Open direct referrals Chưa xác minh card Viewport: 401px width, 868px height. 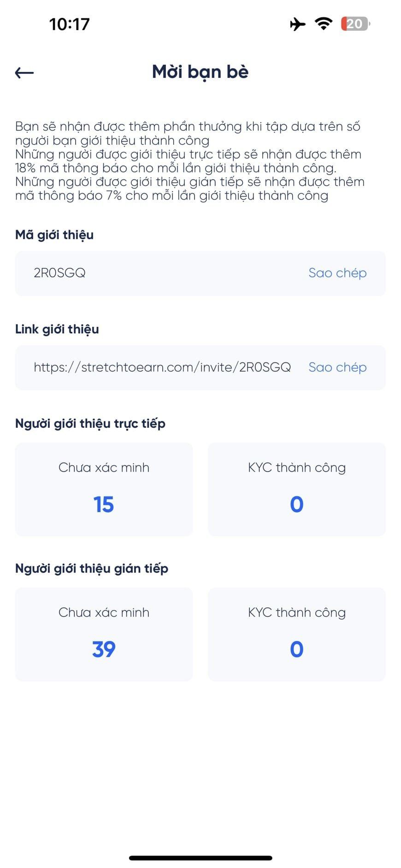pos(104,489)
